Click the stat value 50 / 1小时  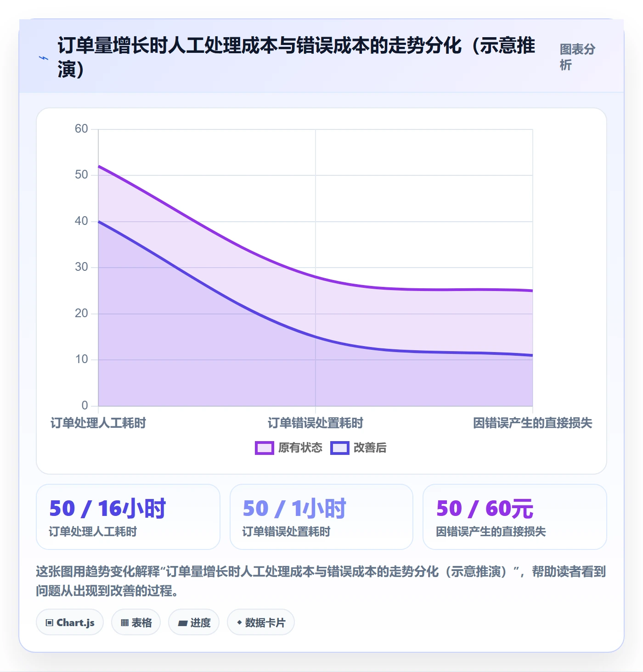(x=294, y=509)
